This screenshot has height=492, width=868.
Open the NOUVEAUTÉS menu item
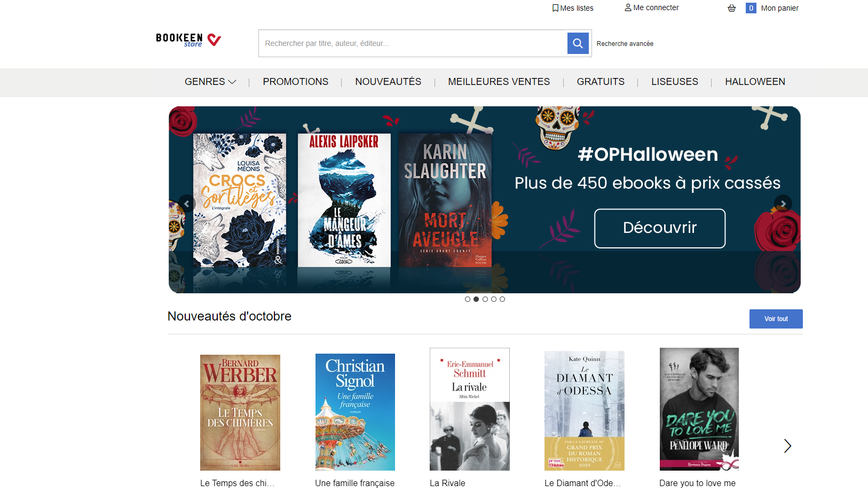pos(388,82)
